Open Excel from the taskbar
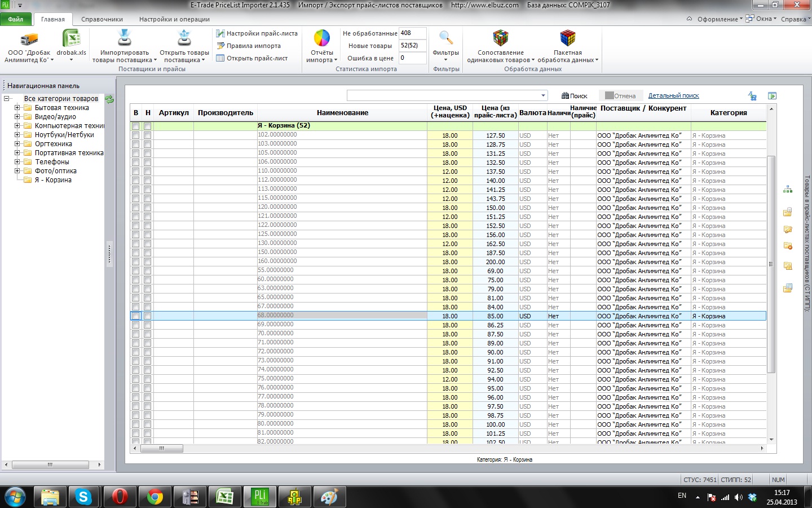This screenshot has height=508, width=812. 224,497
